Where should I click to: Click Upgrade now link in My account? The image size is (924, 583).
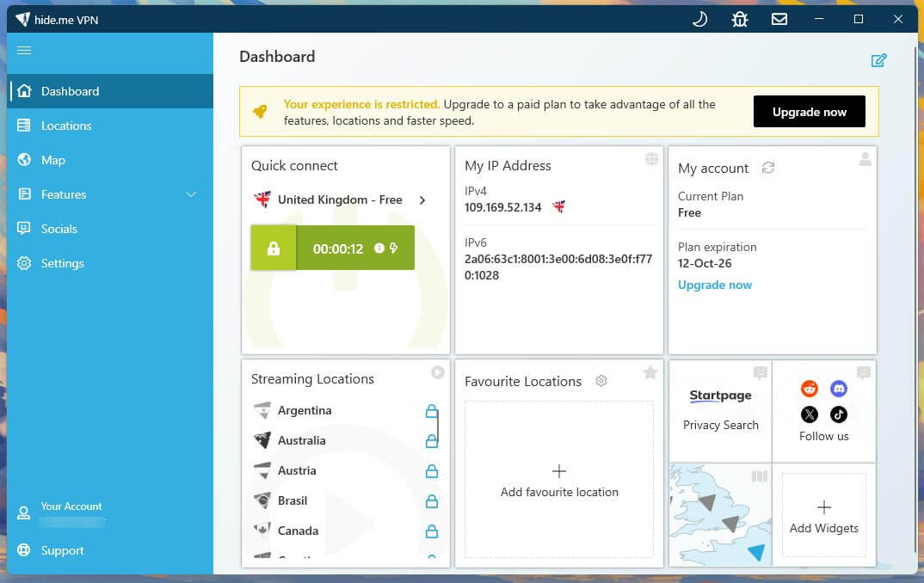(x=714, y=285)
